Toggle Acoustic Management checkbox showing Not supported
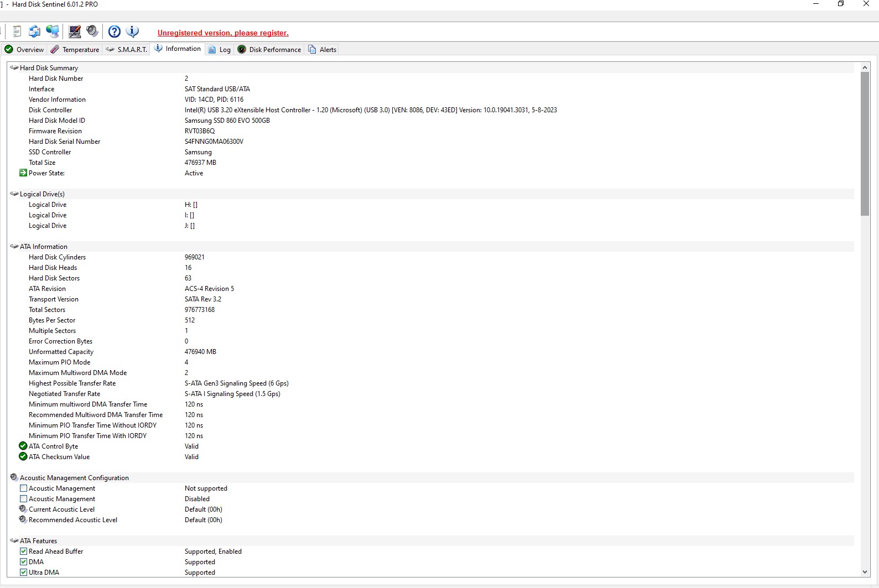 (23, 488)
